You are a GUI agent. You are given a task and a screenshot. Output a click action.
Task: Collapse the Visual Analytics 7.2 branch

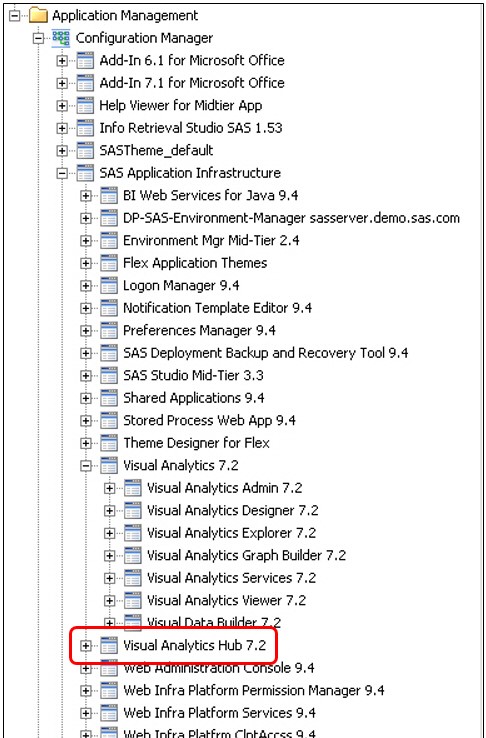(86, 466)
